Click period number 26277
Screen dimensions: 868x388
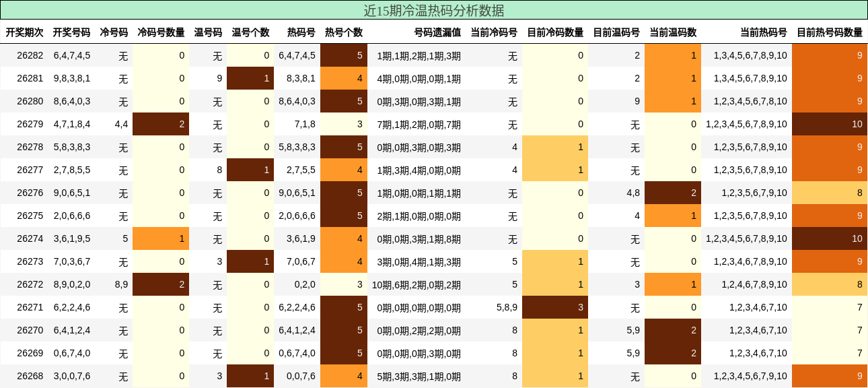pos(30,170)
